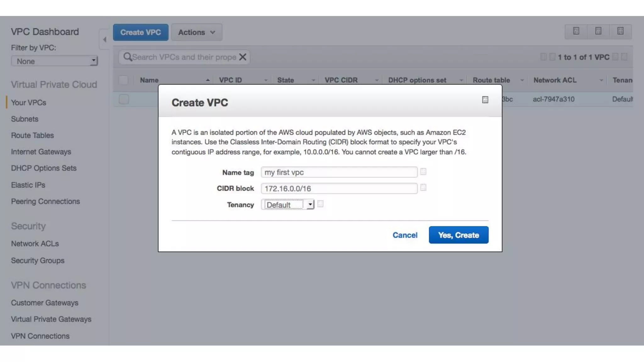644x362 pixels.
Task: Click the Create VPC dialog close icon
Action: 485,100
